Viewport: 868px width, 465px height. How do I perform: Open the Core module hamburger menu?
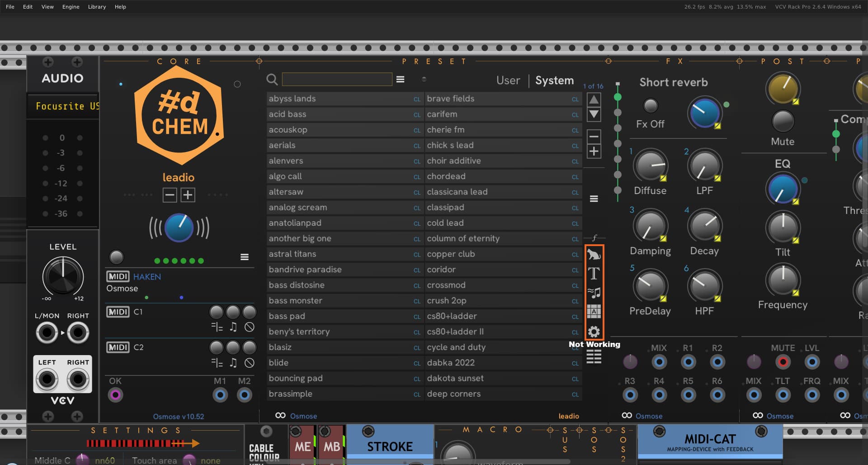point(244,257)
